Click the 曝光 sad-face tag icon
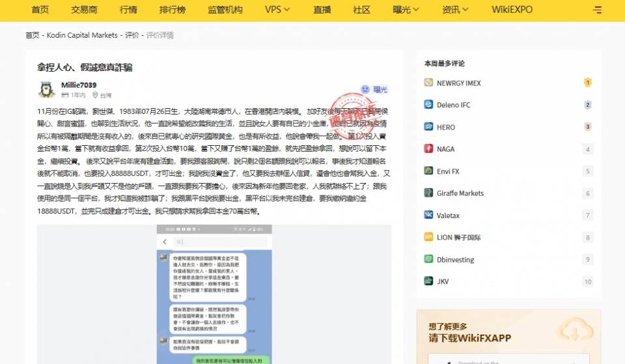This screenshot has height=364, width=625. click(x=365, y=89)
